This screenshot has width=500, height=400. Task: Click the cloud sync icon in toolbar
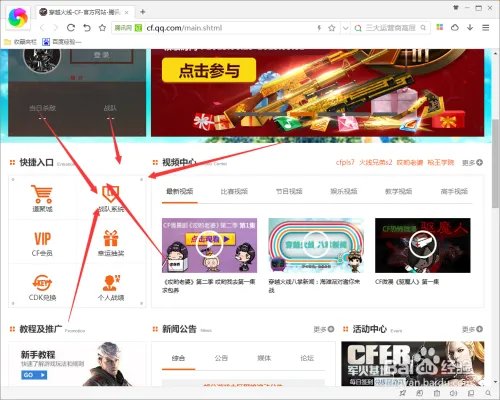point(455,28)
